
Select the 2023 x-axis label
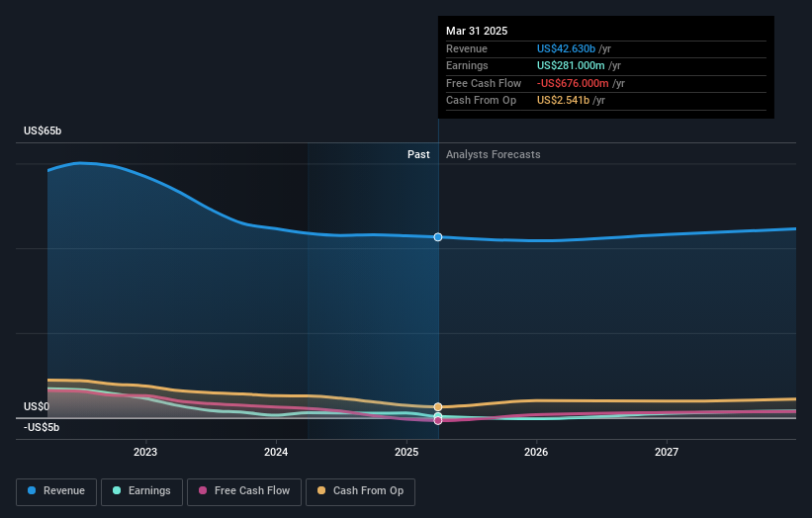point(145,452)
